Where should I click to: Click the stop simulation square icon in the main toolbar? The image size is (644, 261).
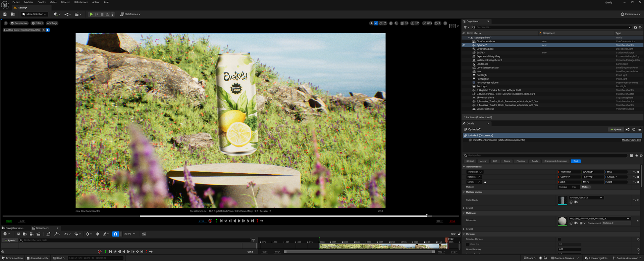point(102,14)
